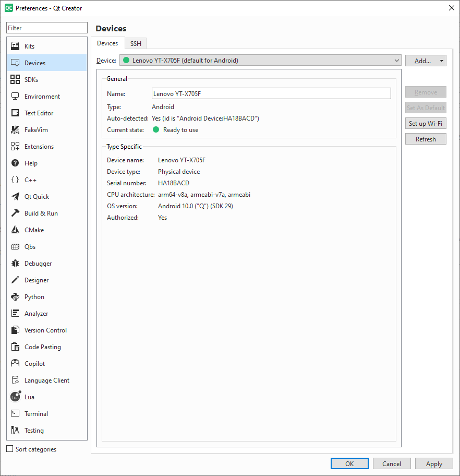
Task: Open the Text Editor icon
Action: coord(15,113)
